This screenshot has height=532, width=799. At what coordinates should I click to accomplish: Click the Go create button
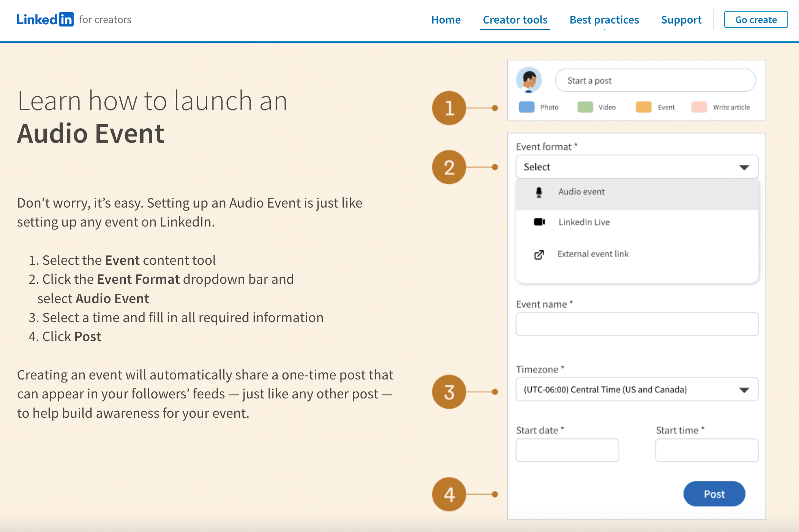[756, 20]
